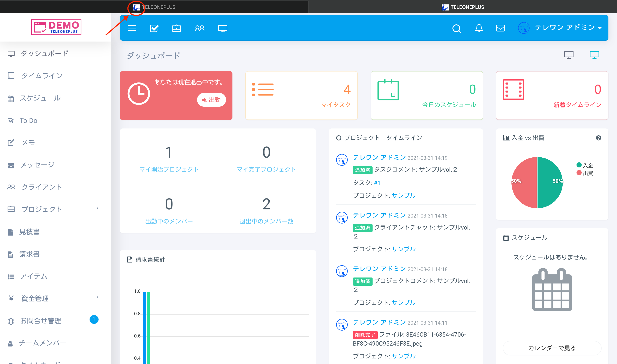Viewport: 617px width, 364px height.
Task: Click the 削除完了 badge on file entry
Action: tap(365, 335)
